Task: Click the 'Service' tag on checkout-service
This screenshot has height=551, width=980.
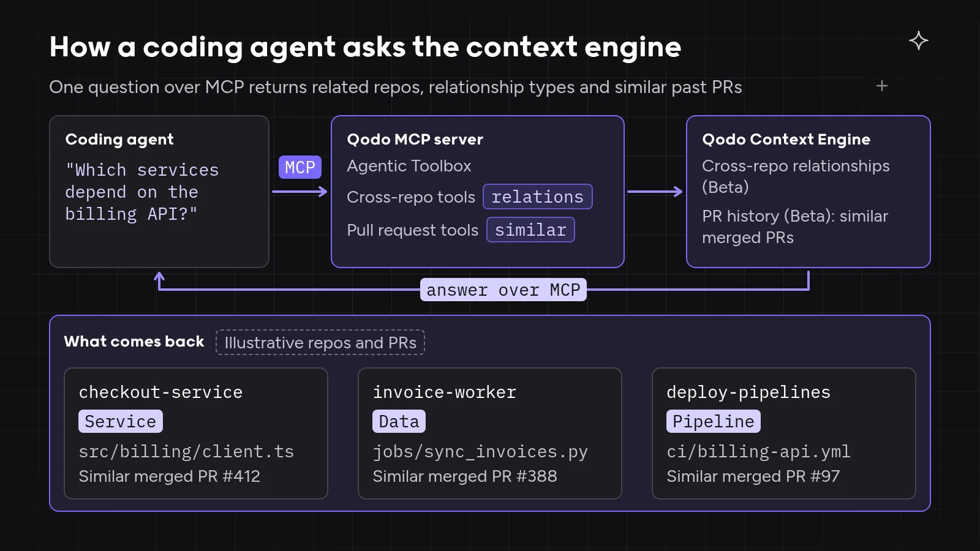Action: (x=121, y=421)
